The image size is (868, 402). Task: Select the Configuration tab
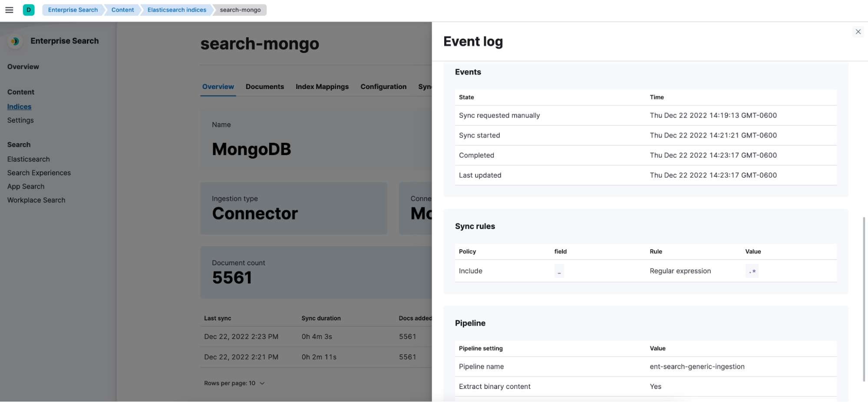pyautogui.click(x=383, y=87)
